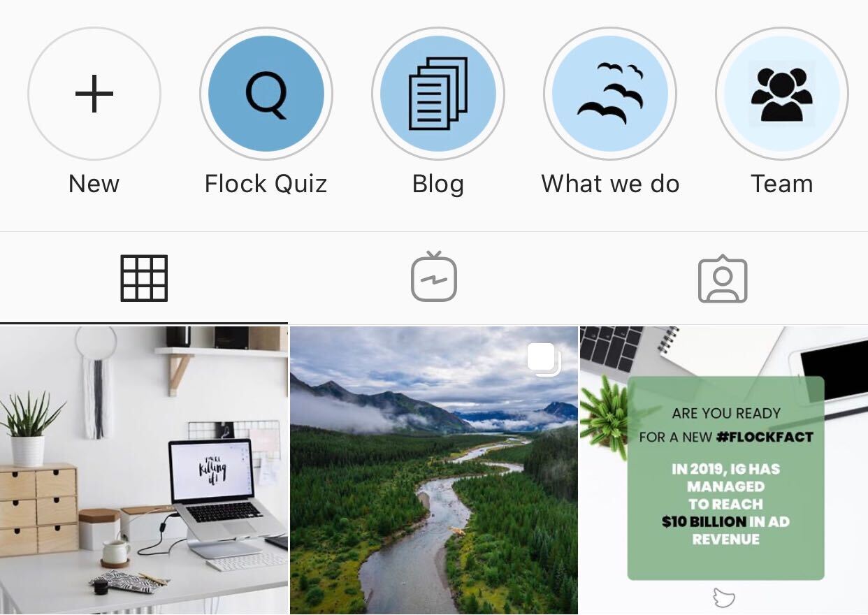Click the $10 BILLION text in FLOCKFACT post

point(704,521)
